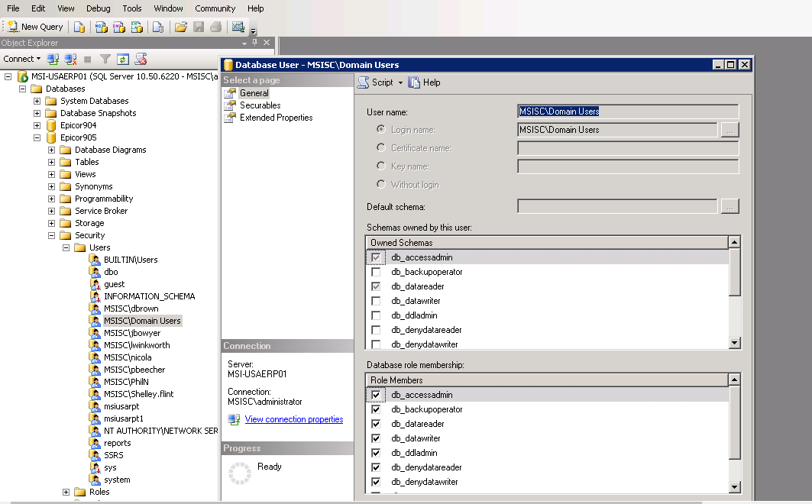
Task: Select the reports user node
Action: (x=117, y=444)
